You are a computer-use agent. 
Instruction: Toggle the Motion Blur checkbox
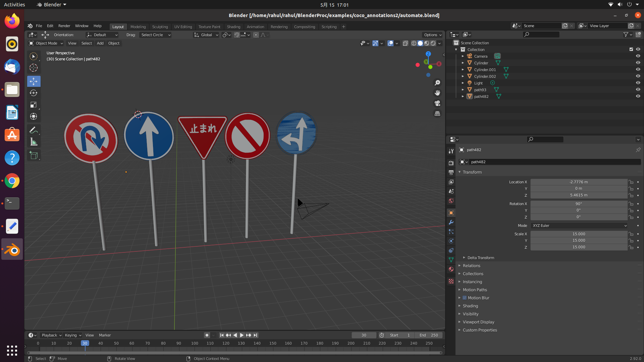click(x=465, y=298)
